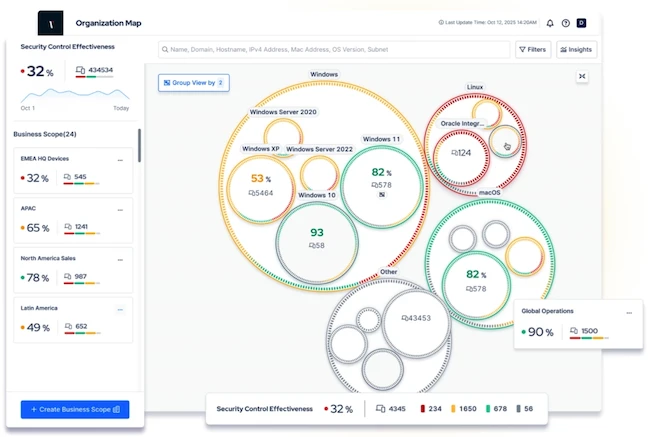Viewport: 650px width, 437px height.
Task: Open the Insights button
Action: pyautogui.click(x=576, y=49)
